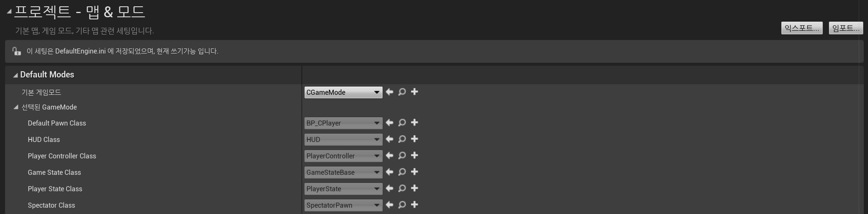Use selected asset for HUD Class
This screenshot has width=868, height=214.
(x=390, y=139)
